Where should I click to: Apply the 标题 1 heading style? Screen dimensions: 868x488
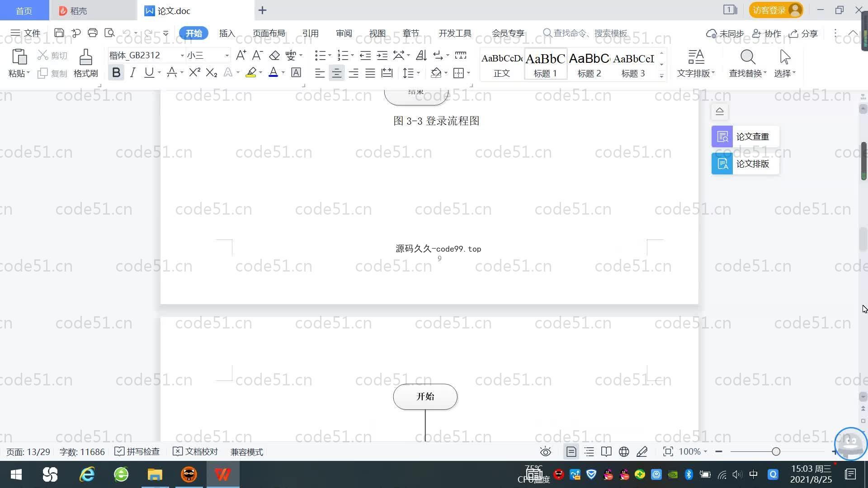coord(545,64)
